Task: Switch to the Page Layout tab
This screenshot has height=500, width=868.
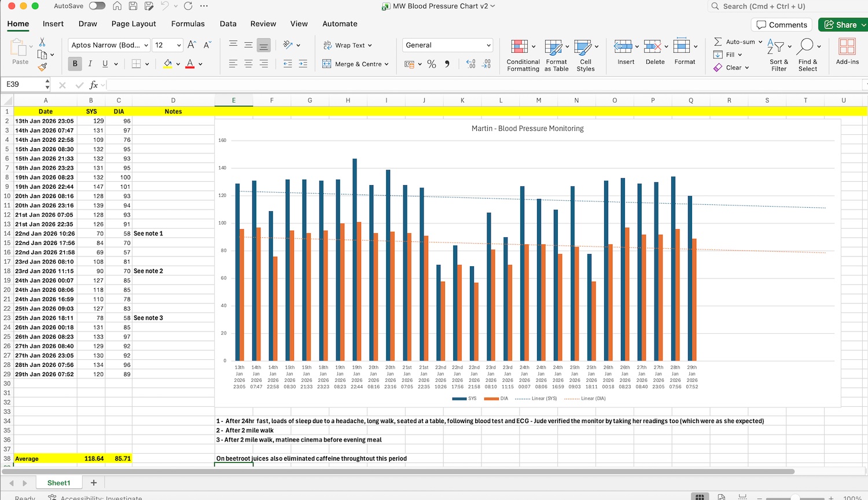Action: coord(134,24)
